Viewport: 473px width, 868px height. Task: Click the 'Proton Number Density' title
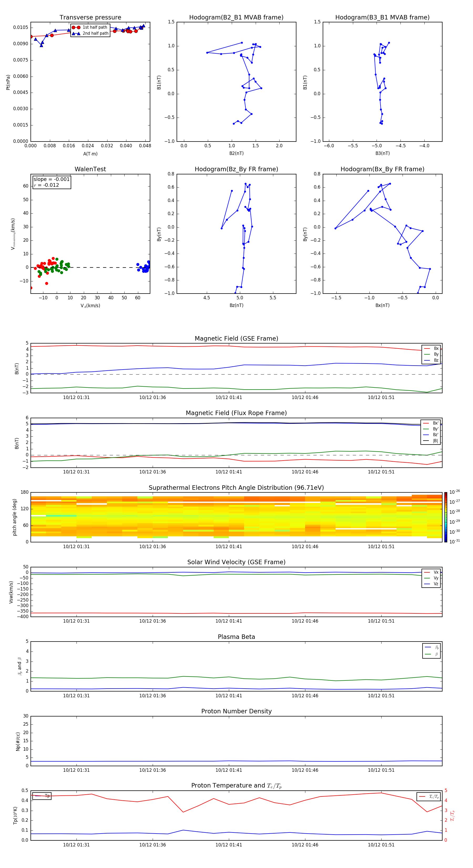236,711
